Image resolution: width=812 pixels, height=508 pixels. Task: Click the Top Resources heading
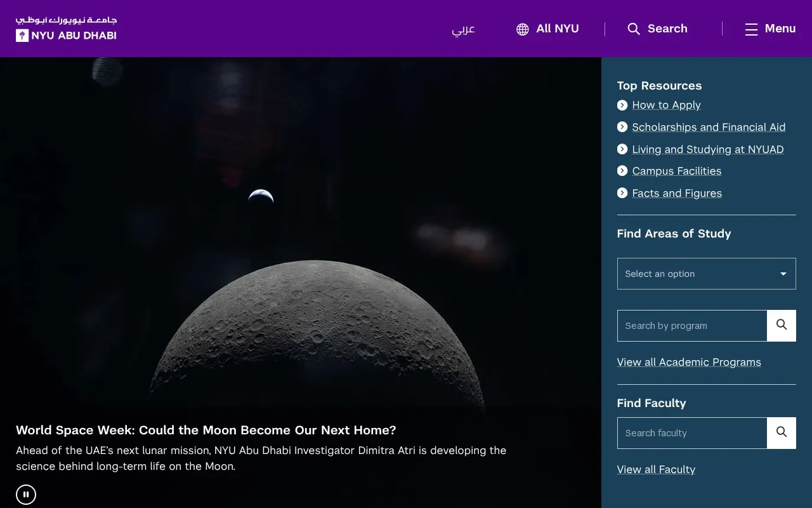click(x=659, y=86)
